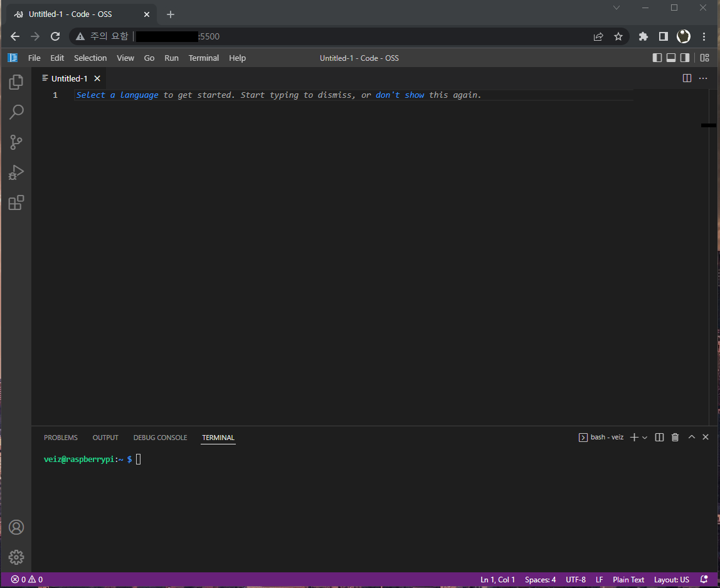Toggle primary side bar layout icon

(657, 58)
